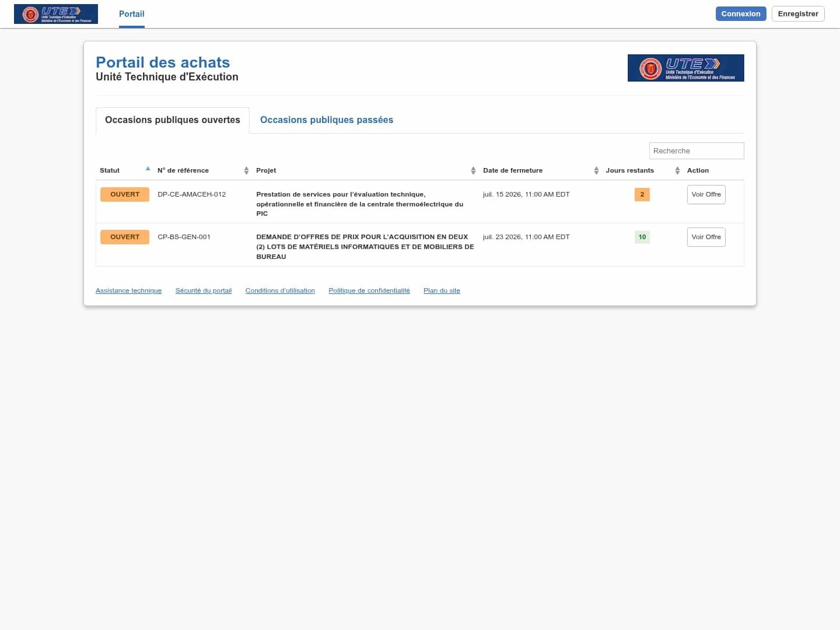Sort by Date de fermeture column arrows
This screenshot has height=630, width=840.
coord(596,170)
